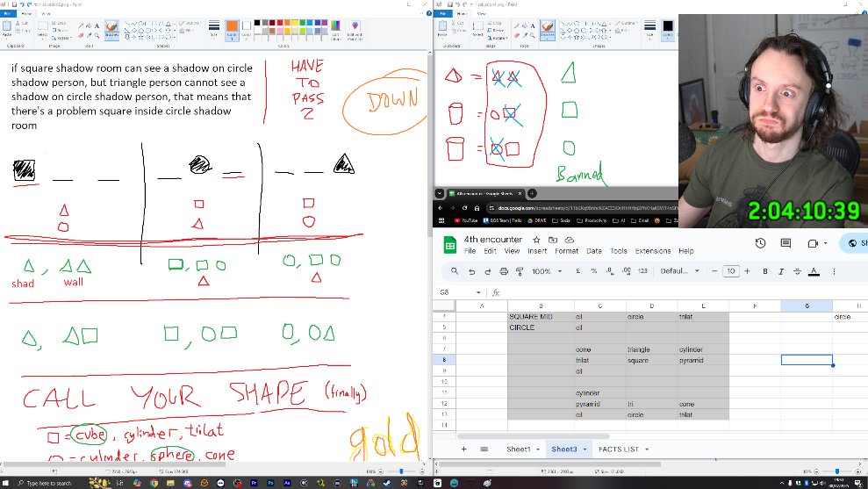Open View tab in left Paint window
Screen dimensions: 868x489
(x=46, y=13)
